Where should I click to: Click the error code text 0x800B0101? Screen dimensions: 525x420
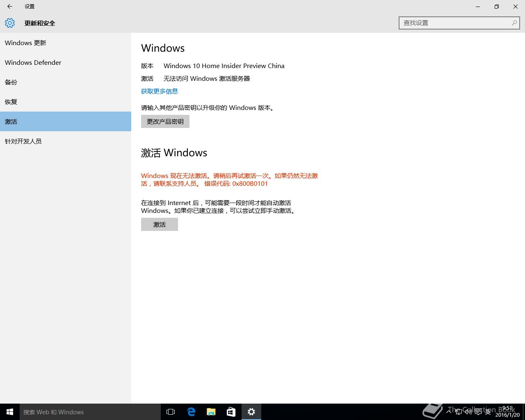(250, 183)
